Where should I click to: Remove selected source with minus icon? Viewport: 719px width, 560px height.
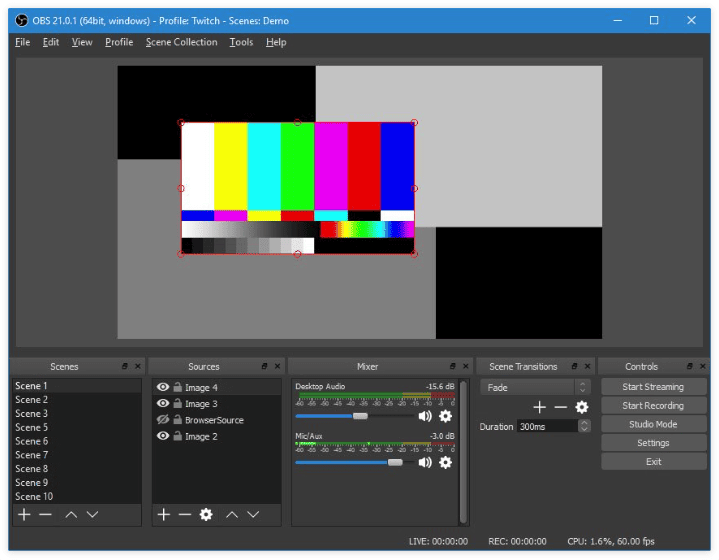185,515
